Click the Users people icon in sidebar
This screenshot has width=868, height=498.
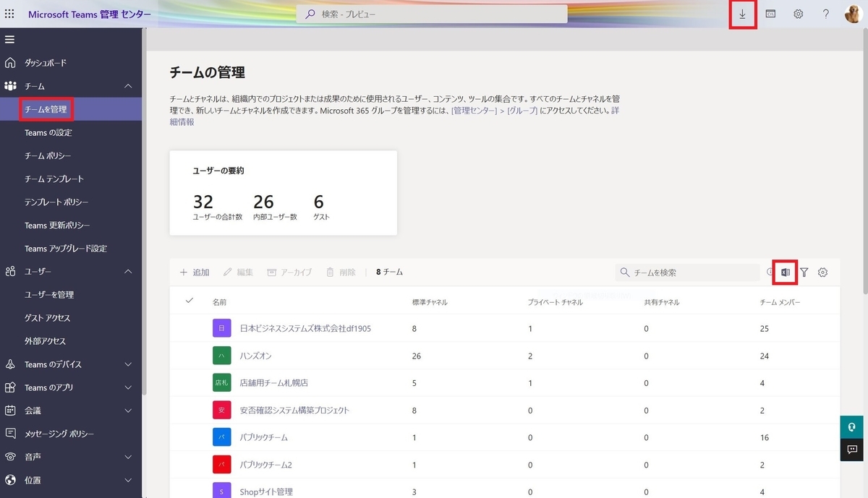pos(10,271)
